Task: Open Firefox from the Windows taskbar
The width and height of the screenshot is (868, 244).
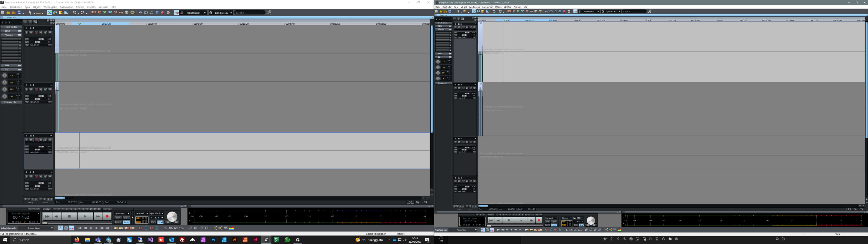Action: point(77,240)
